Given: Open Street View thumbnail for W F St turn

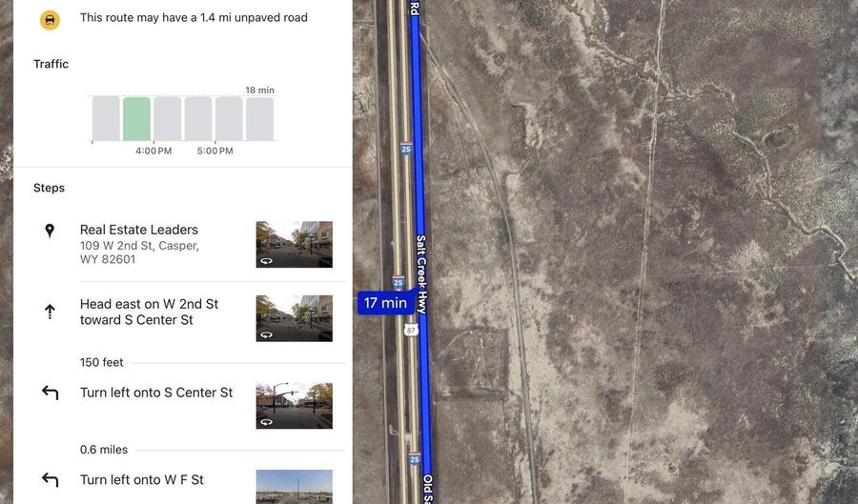Looking at the screenshot, I should point(295,487).
